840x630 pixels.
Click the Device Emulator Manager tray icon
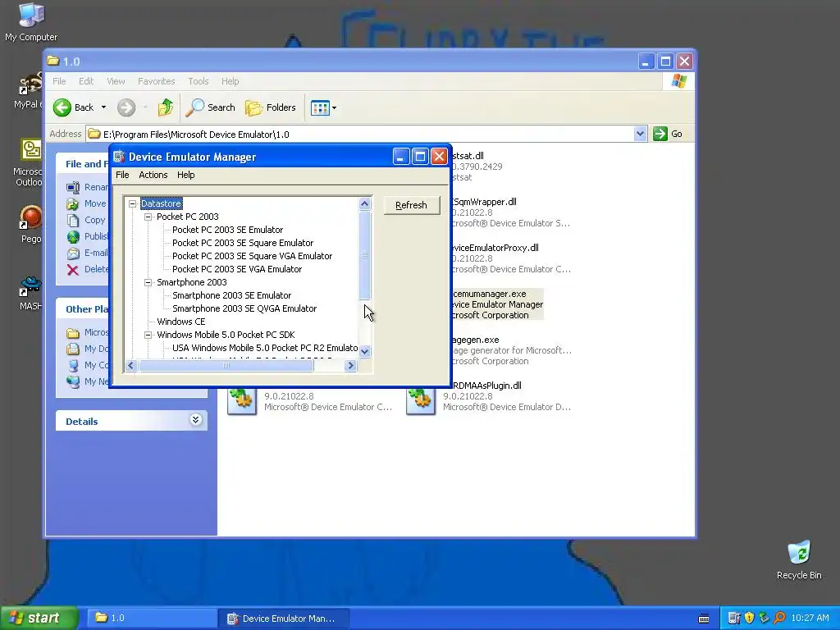(734, 618)
